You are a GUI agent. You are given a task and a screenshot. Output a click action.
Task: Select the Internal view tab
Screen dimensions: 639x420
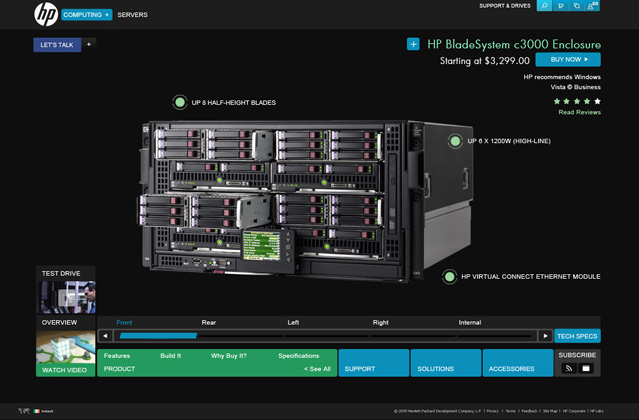tap(469, 322)
